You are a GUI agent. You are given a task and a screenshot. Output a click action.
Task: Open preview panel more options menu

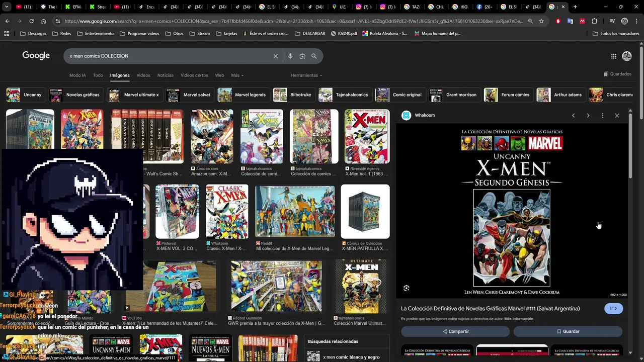602,116
